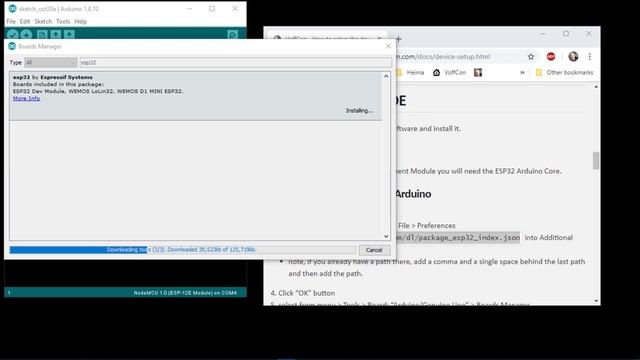
Task: Click the Open sketch up-arrow icon
Action: pos(56,35)
